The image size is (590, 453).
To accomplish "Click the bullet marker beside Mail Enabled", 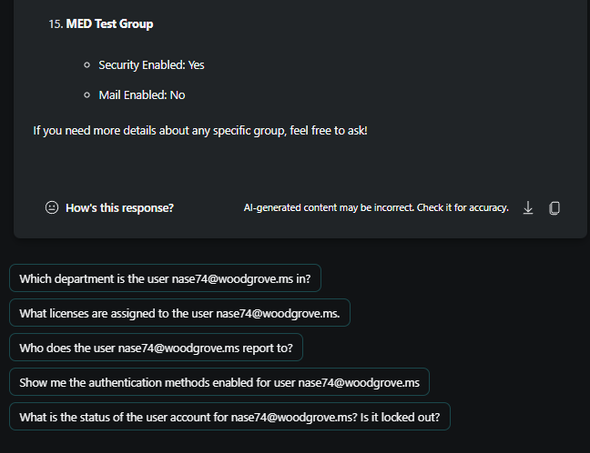I will pos(87,95).
